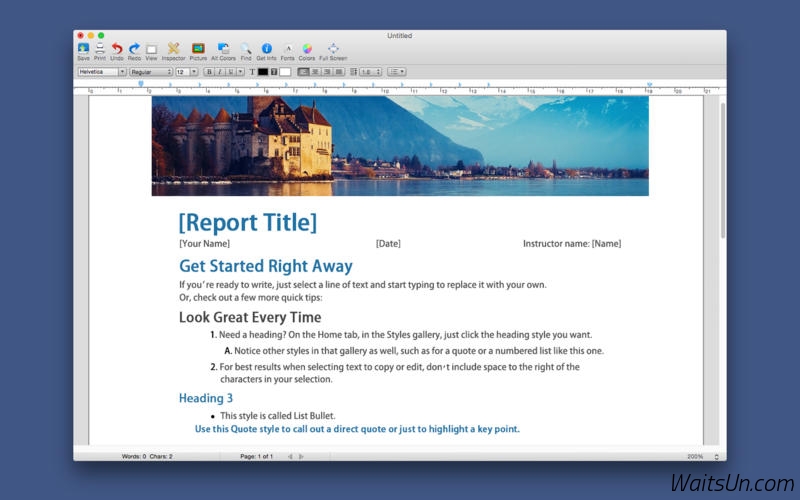Open the Find tool
The height and width of the screenshot is (500, 800).
pos(246,49)
